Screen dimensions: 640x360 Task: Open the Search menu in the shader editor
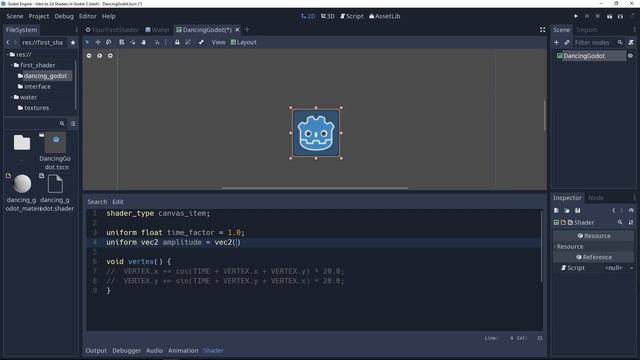(97, 202)
